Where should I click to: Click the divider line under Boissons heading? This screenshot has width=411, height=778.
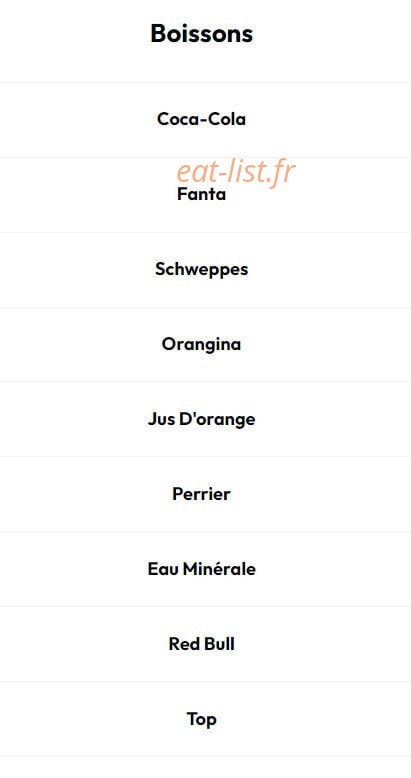(x=206, y=82)
